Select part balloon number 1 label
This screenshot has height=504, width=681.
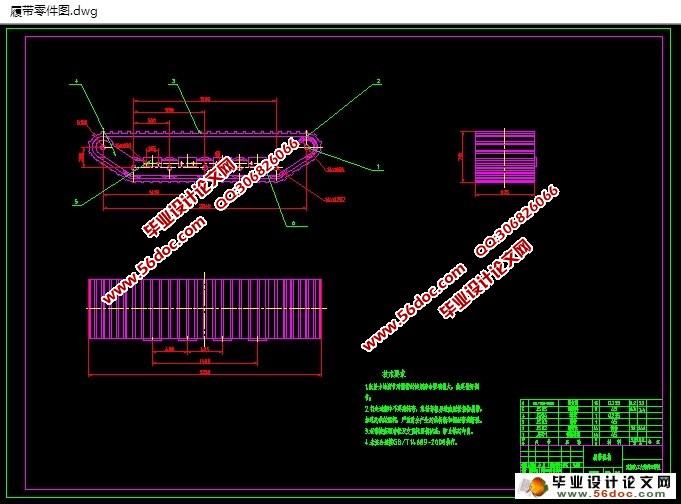[378, 164]
